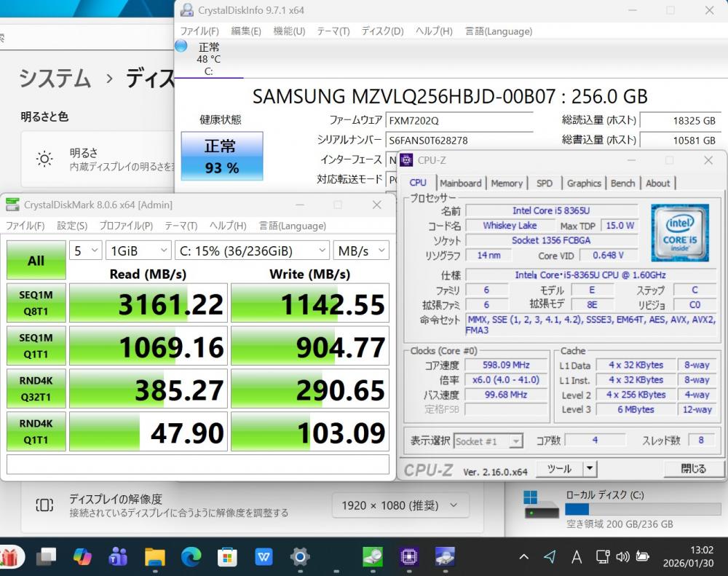Expand the MB/s unit dropdown
Screen dimensions: 728x576
pyautogui.click(x=361, y=250)
